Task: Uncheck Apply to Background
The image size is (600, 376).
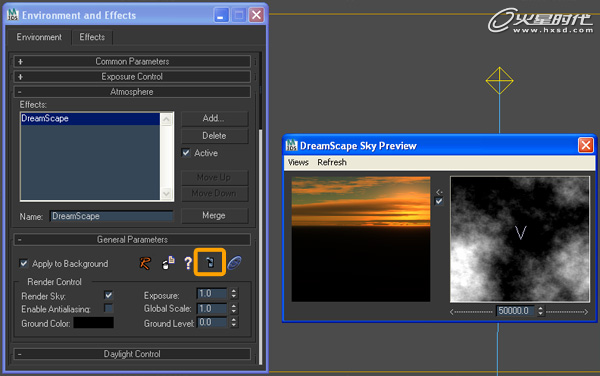Action: (x=24, y=264)
